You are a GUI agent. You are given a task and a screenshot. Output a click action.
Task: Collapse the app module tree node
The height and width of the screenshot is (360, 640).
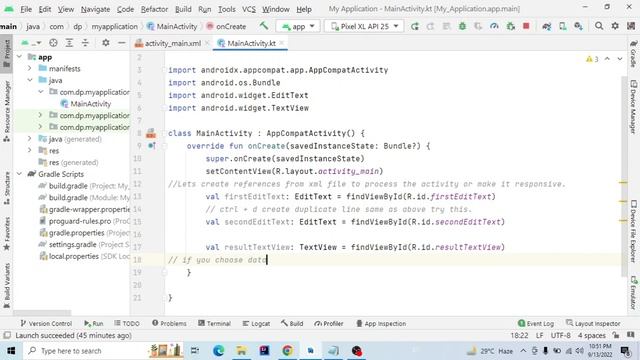(x=19, y=57)
